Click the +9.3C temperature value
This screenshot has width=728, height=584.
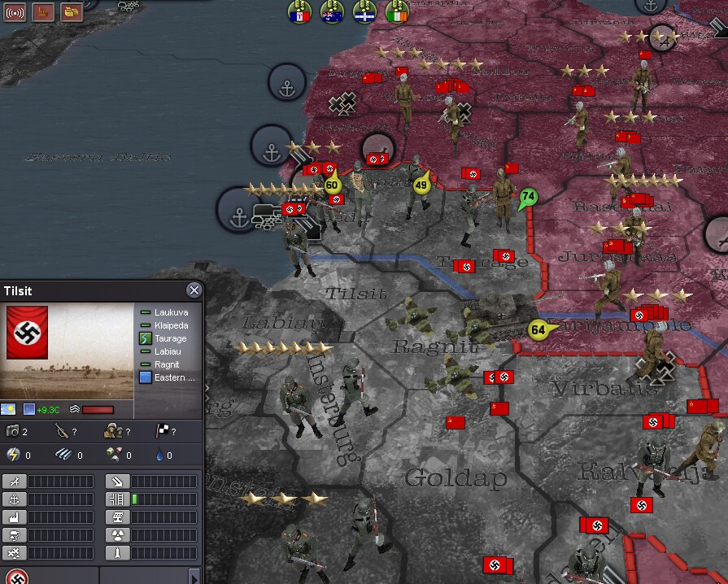(x=48, y=410)
